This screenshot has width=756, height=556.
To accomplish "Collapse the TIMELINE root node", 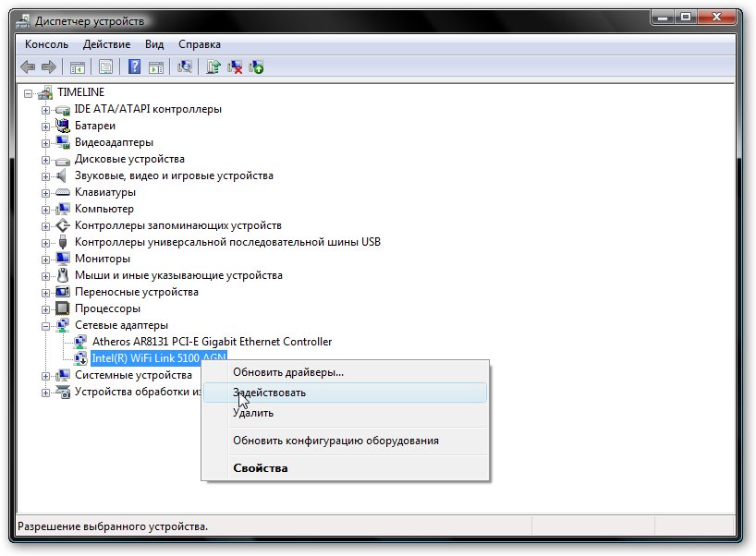I will 29,92.
